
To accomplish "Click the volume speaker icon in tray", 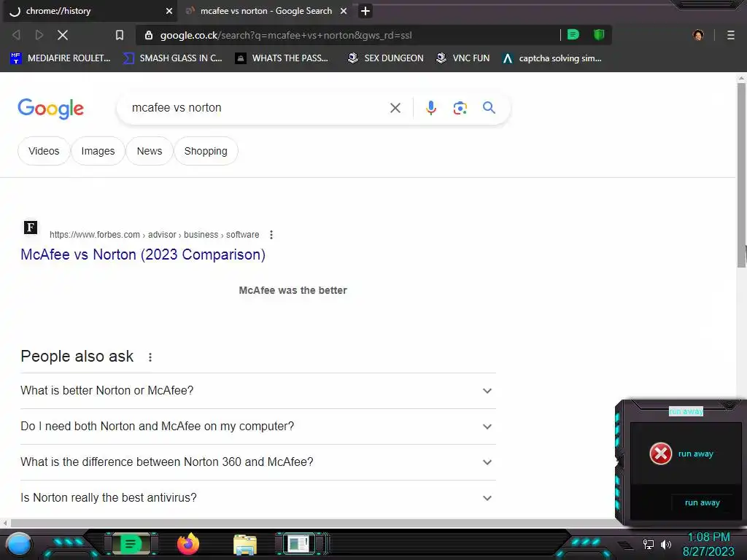I will [x=665, y=545].
